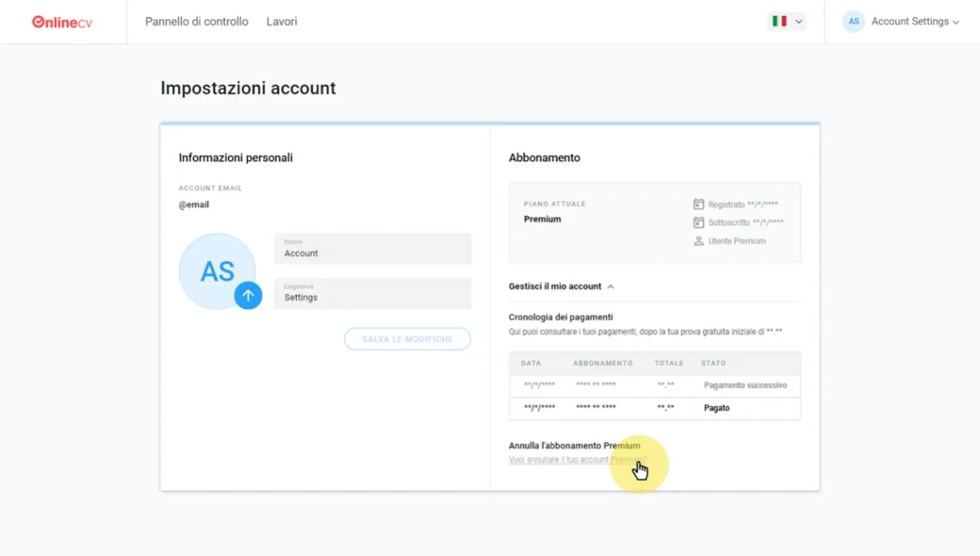
Task: Click the AS avatar in header
Action: pyautogui.click(x=854, y=22)
